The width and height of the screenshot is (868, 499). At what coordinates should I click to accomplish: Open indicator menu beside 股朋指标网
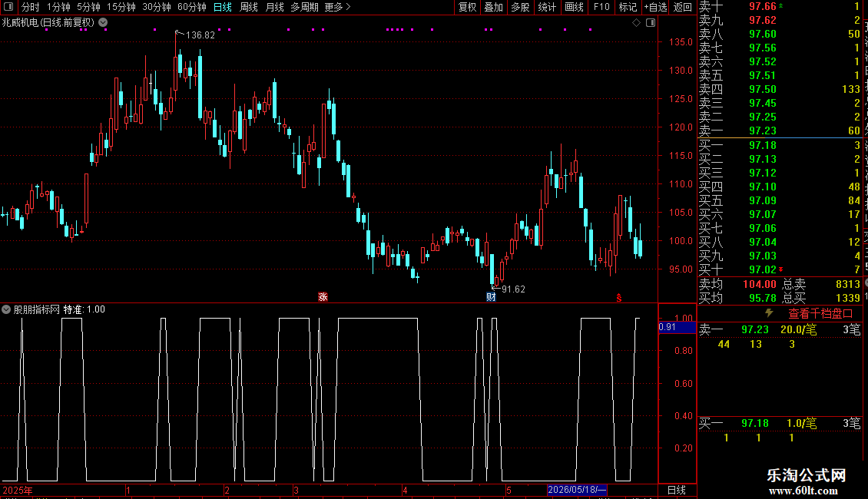click(6, 309)
